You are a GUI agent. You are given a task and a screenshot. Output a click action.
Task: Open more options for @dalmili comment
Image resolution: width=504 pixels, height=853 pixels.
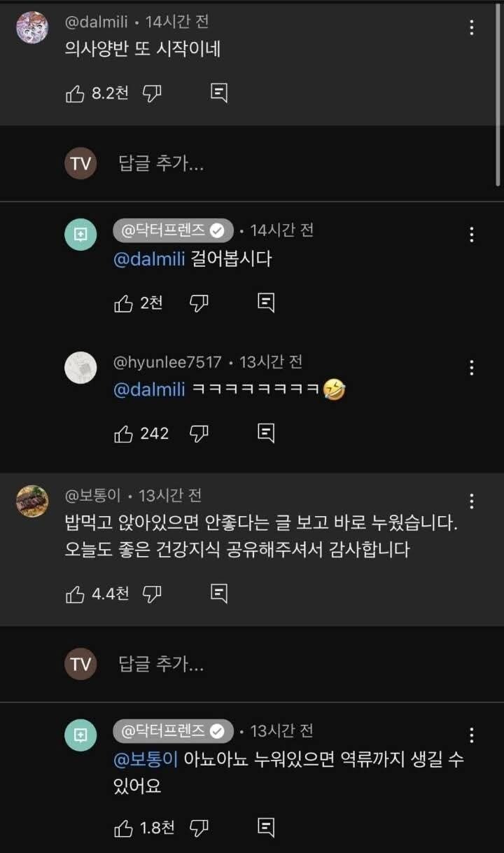point(472,27)
